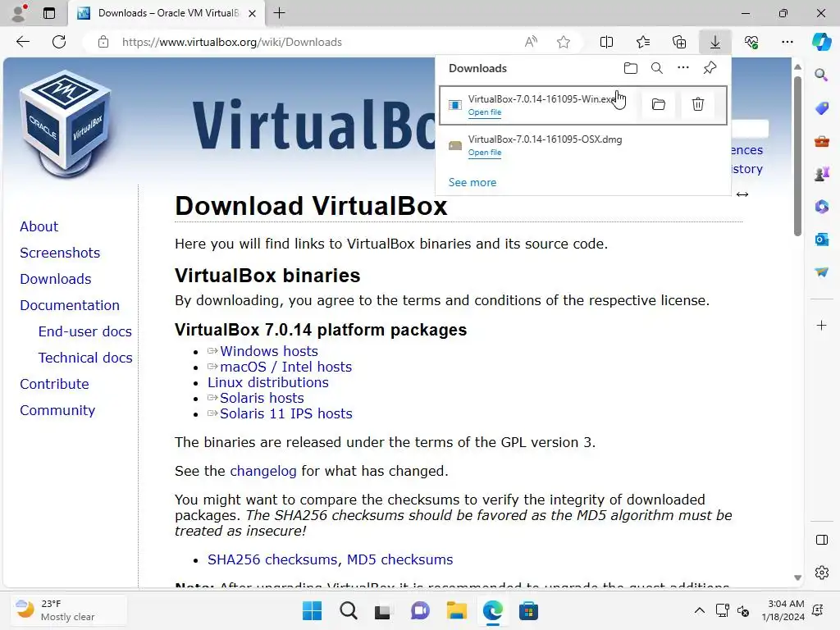Pin the Downloads panel

pos(710,68)
